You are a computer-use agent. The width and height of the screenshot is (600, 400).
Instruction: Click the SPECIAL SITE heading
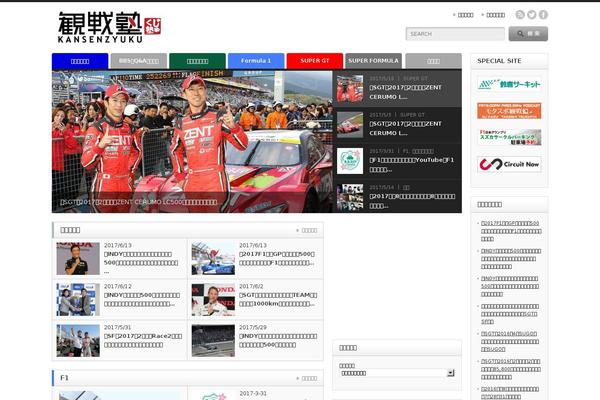click(x=499, y=61)
